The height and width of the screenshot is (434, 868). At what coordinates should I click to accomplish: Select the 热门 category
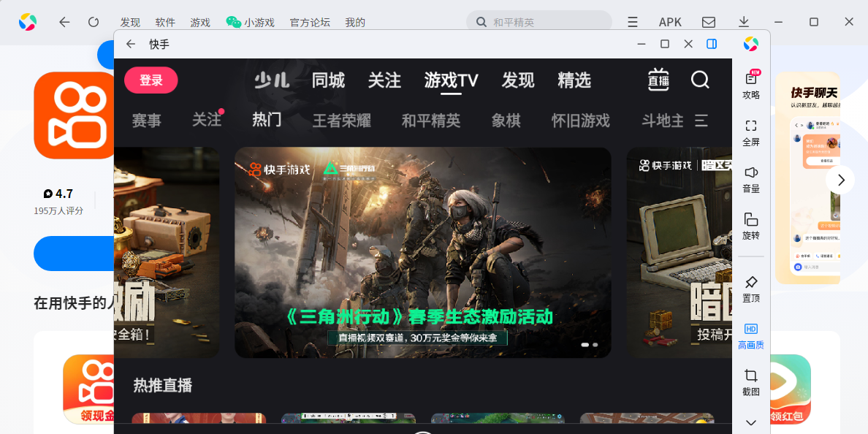(x=267, y=120)
